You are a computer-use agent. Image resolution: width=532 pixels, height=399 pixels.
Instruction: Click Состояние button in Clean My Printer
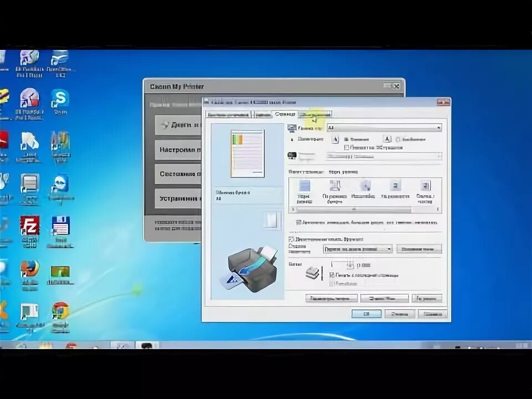(178, 174)
